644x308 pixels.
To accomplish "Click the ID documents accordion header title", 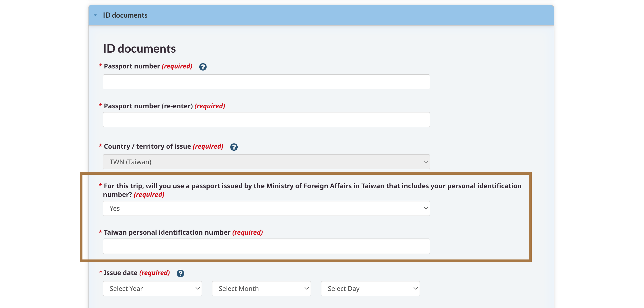I will click(x=125, y=15).
